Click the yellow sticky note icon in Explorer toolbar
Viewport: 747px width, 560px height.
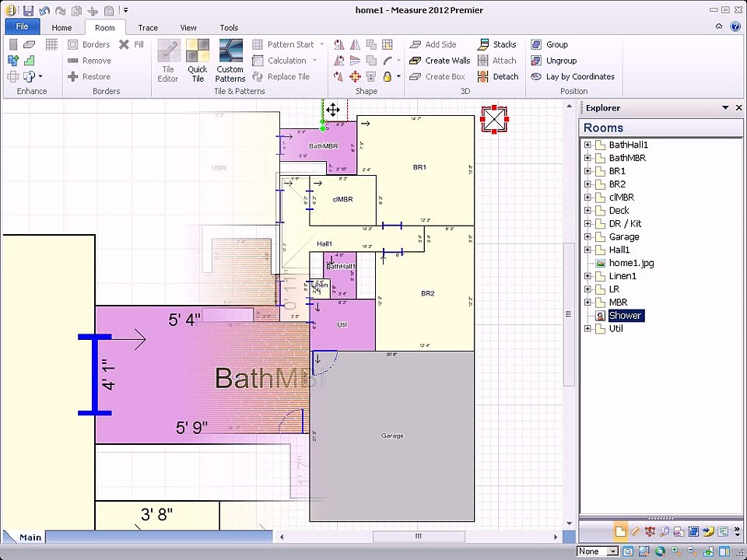pyautogui.click(x=708, y=531)
